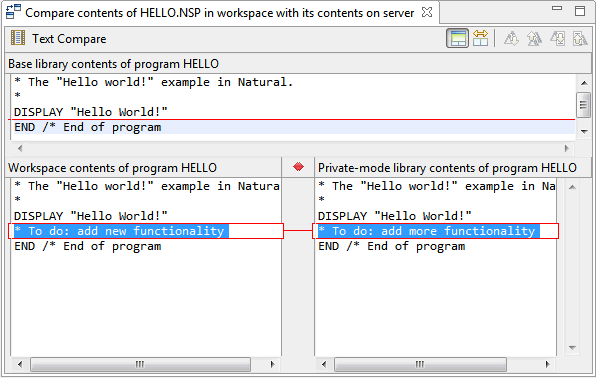The height and width of the screenshot is (378, 596).
Task: Click 'Base library contents of program HELLO' header
Action: tap(113, 64)
